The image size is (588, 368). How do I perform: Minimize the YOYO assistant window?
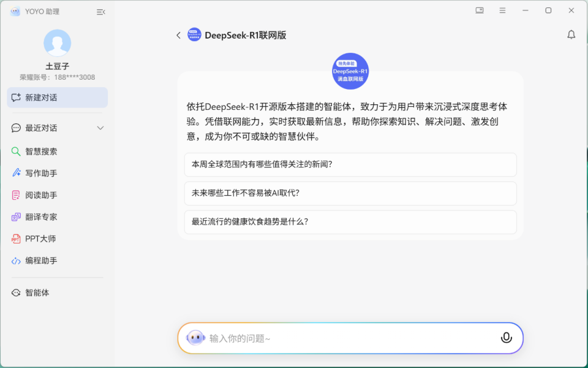526,10
